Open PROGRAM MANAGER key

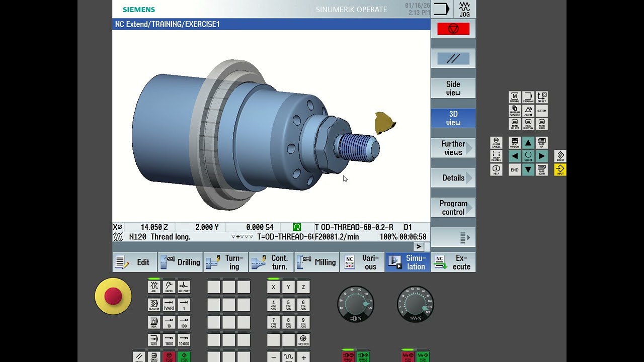tap(515, 111)
